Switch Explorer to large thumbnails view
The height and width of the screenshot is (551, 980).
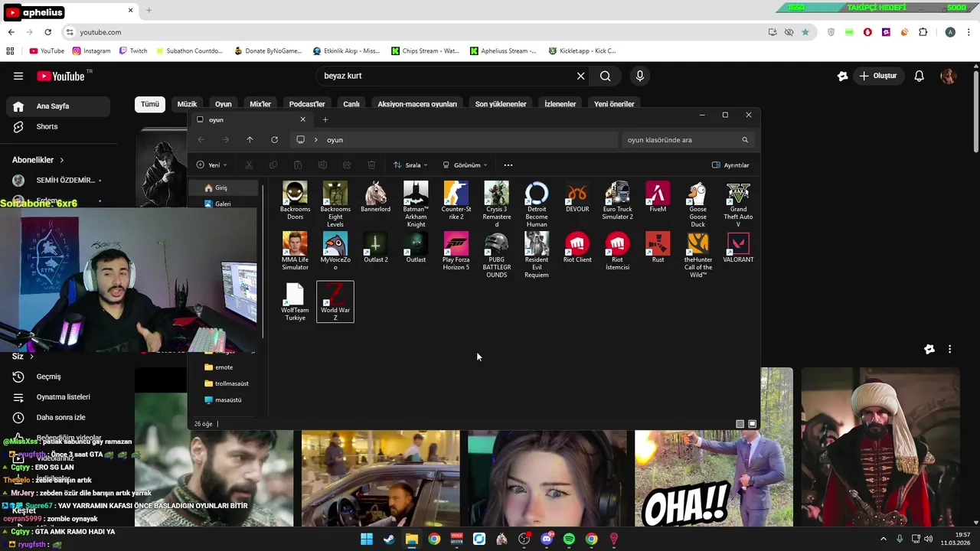pos(753,424)
